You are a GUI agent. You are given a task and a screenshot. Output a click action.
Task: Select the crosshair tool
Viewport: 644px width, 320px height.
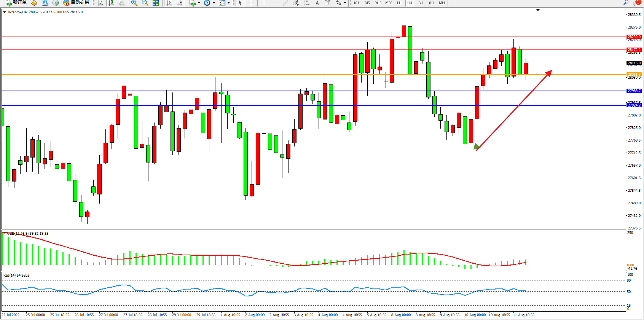[x=251, y=3]
